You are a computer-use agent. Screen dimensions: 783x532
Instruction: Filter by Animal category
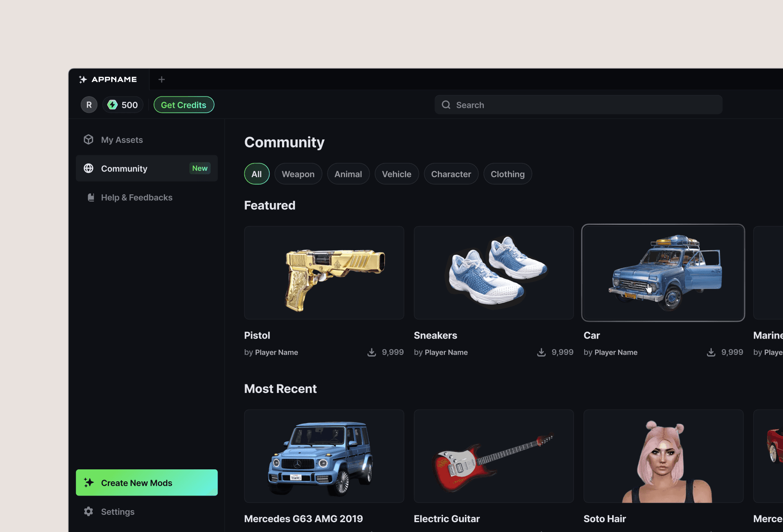point(348,174)
